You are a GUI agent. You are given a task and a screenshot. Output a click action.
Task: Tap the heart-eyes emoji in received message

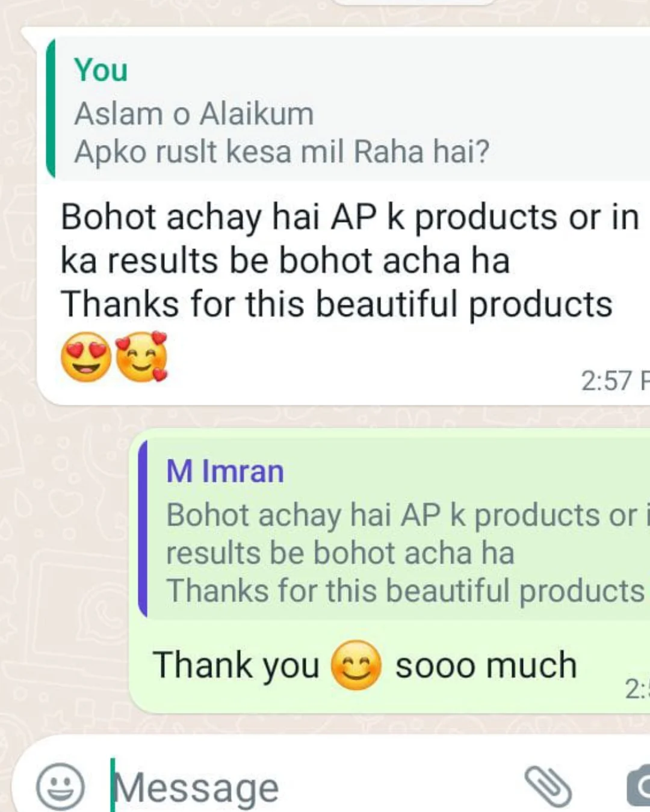86,357
